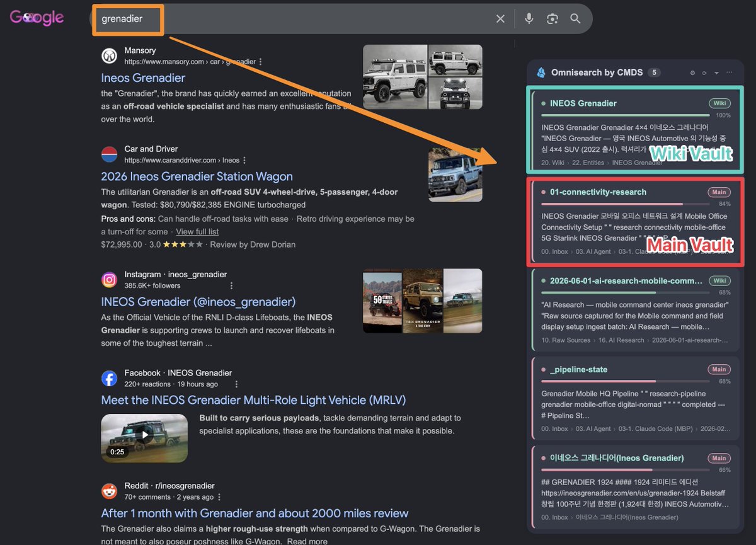Open Omnisearch settings gear icon

click(692, 72)
